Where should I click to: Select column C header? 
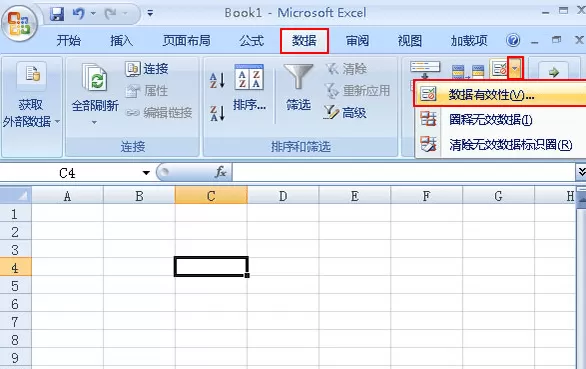[211, 196]
